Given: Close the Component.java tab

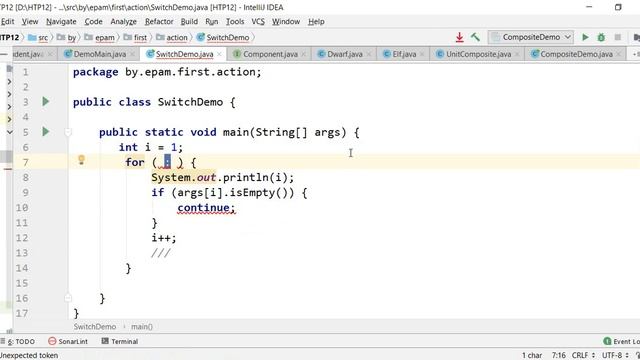Looking at the screenshot, I should 304,54.
